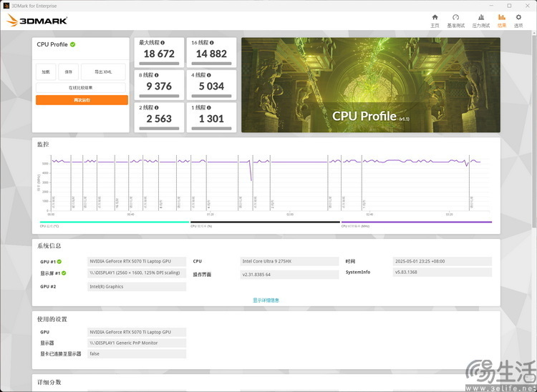Click the 02:00 mark on chart axis
Viewport: 537px width, 392px height.
290,215
